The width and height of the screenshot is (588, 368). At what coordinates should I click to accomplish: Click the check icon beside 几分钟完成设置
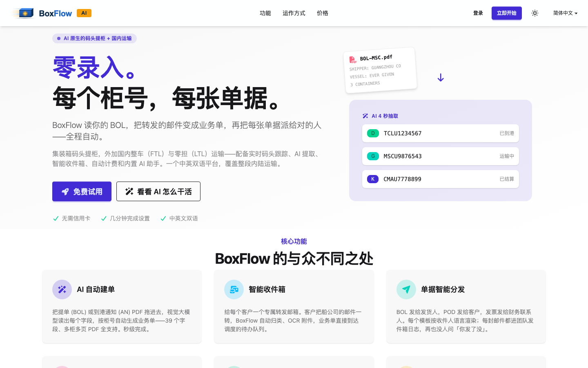click(104, 218)
